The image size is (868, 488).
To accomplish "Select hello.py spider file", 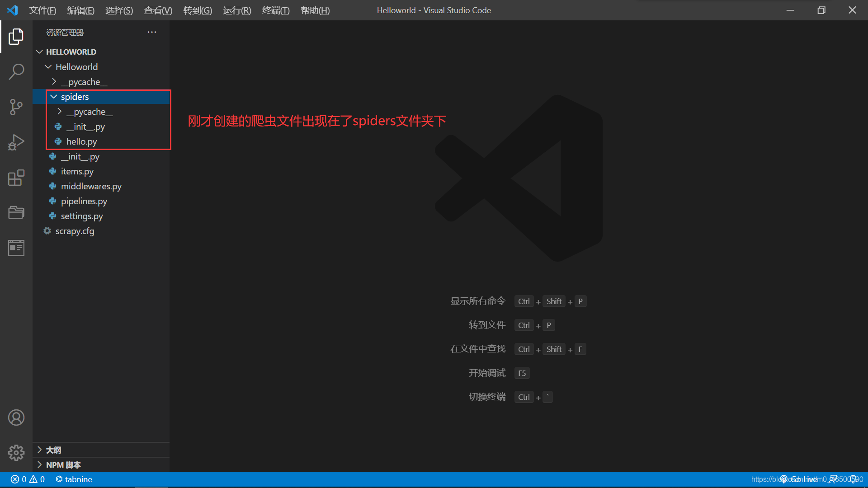I will click(82, 141).
